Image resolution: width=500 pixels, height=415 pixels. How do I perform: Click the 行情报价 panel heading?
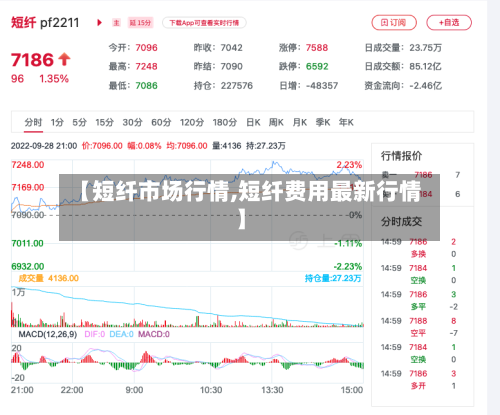pos(401,156)
